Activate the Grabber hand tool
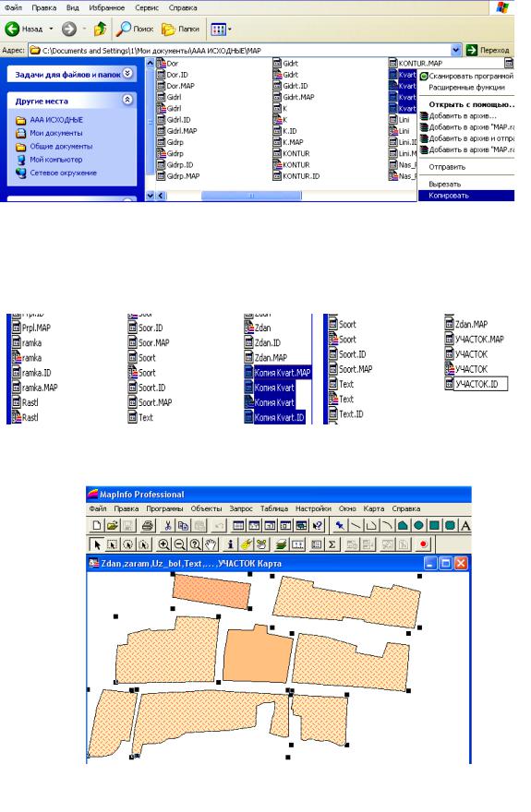The image size is (531, 812). [x=211, y=544]
